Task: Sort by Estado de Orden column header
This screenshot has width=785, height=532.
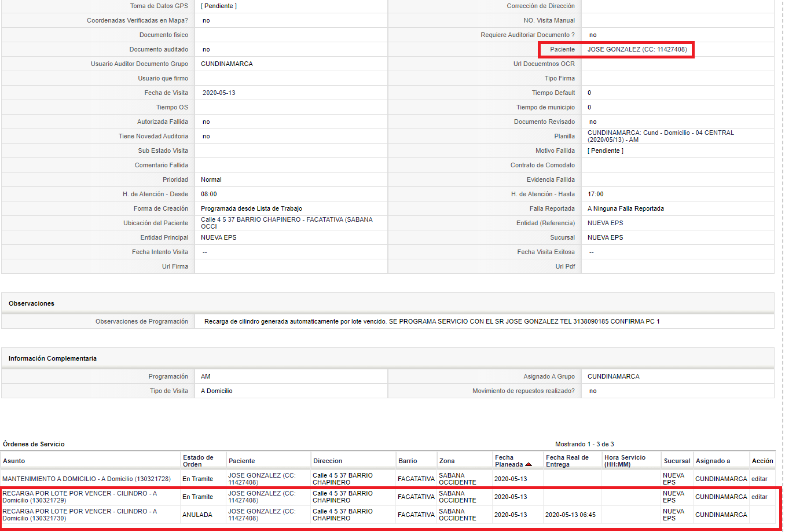Action: click(198, 461)
